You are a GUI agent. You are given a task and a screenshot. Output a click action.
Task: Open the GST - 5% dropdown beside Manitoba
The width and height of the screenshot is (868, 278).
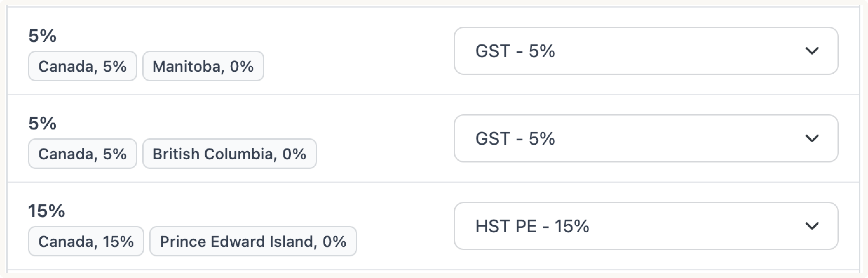pyautogui.click(x=645, y=51)
